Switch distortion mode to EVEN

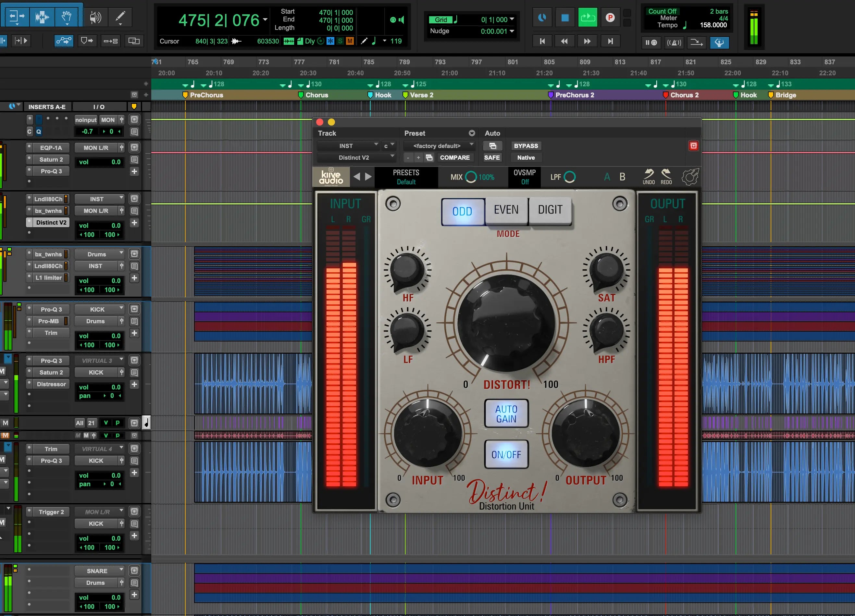pyautogui.click(x=506, y=210)
